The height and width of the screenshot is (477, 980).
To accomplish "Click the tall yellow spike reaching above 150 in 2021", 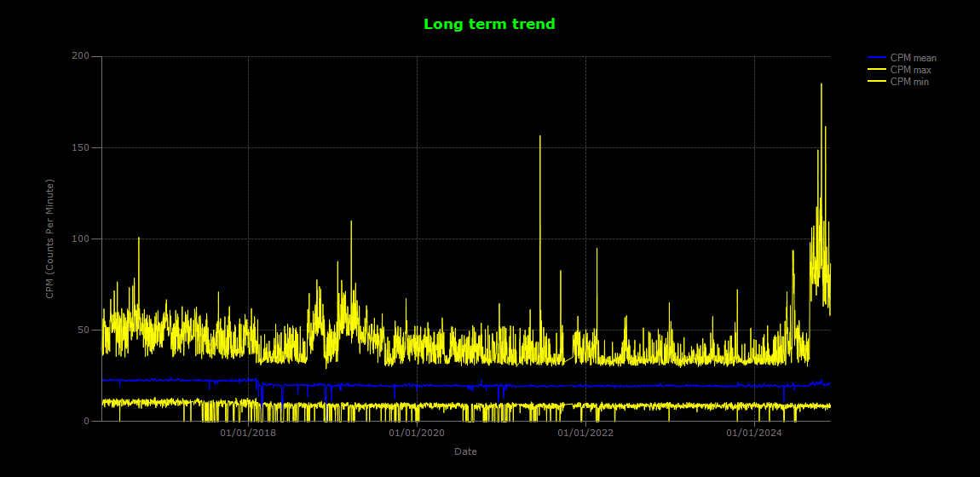I will [x=539, y=138].
